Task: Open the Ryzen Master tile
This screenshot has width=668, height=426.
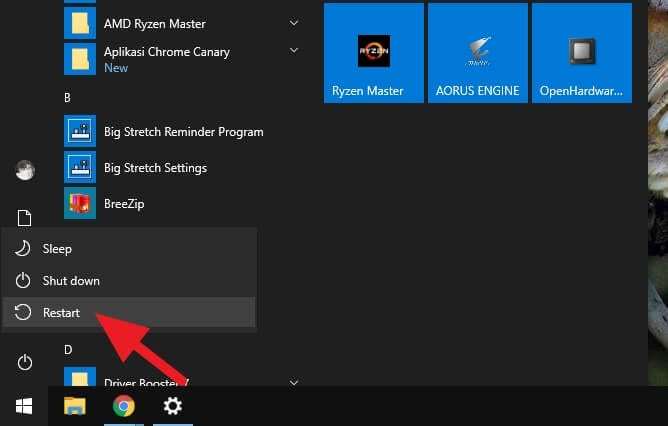Action: pos(374,53)
